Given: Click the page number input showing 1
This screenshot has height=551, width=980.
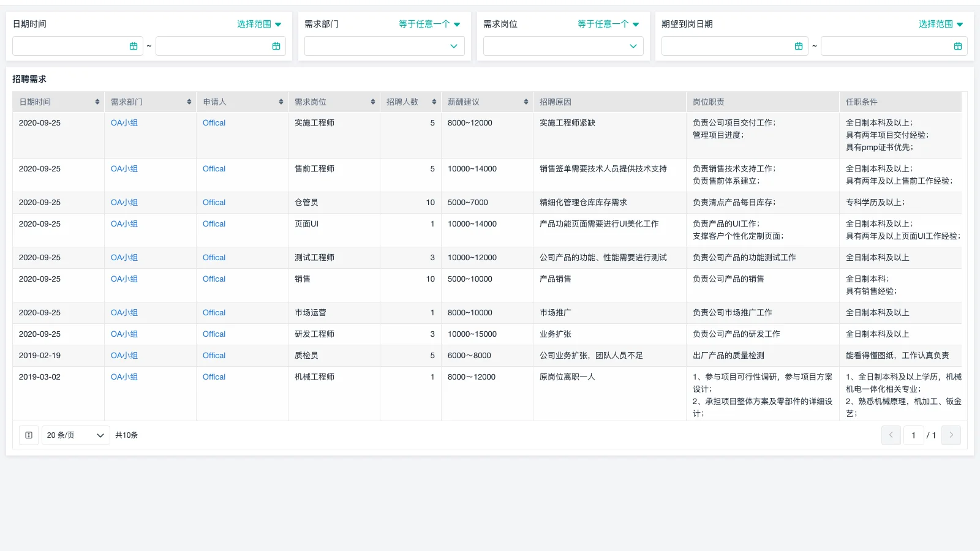Looking at the screenshot, I should (913, 435).
